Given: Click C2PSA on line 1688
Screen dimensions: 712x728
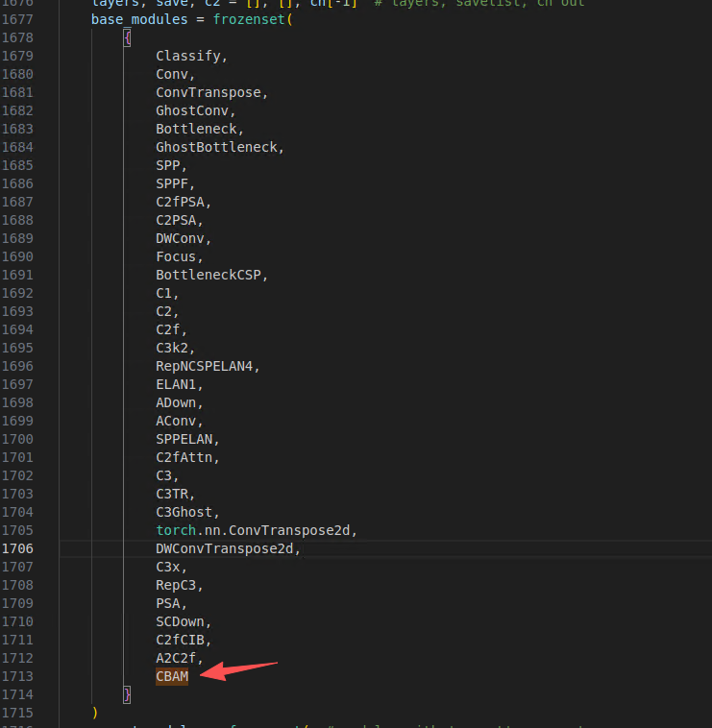Looking at the screenshot, I should [176, 220].
